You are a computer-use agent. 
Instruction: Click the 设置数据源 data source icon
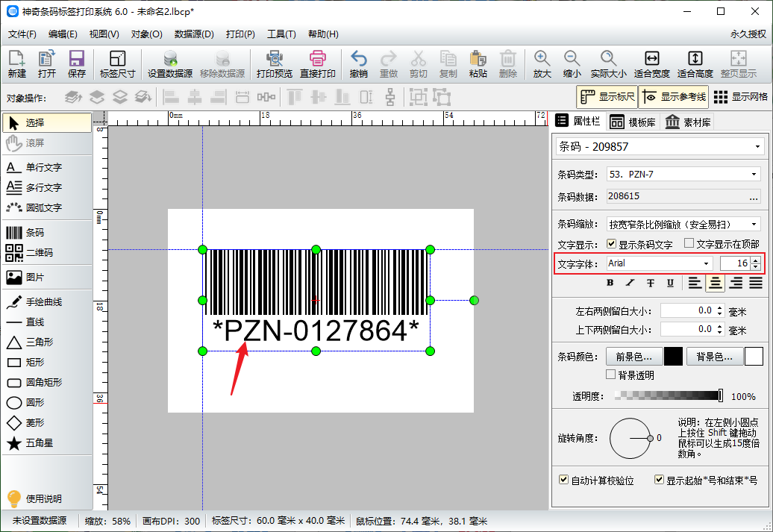[x=170, y=64]
